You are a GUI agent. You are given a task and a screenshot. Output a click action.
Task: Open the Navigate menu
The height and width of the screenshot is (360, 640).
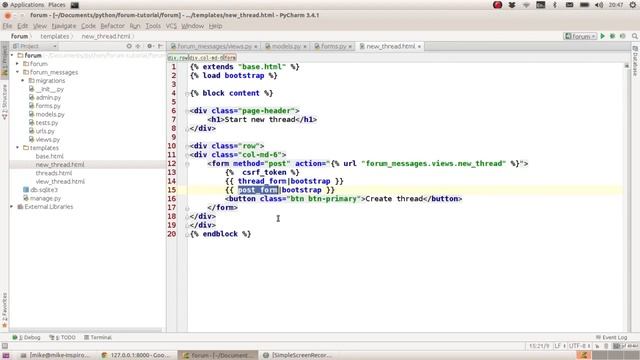coord(63,26)
